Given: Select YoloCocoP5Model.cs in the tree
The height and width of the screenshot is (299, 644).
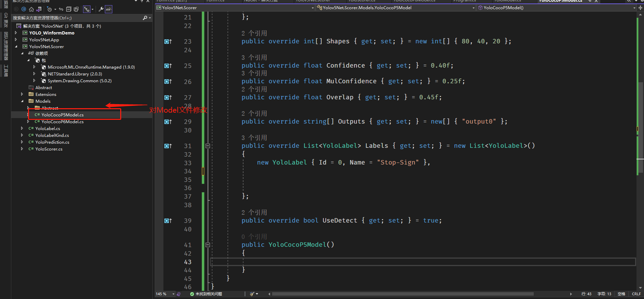Looking at the screenshot, I should pos(62,115).
